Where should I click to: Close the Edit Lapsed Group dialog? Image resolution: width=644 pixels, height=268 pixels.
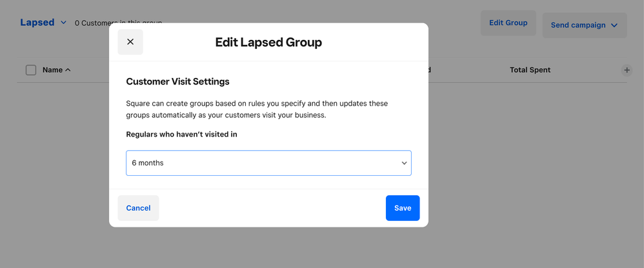pyautogui.click(x=130, y=42)
